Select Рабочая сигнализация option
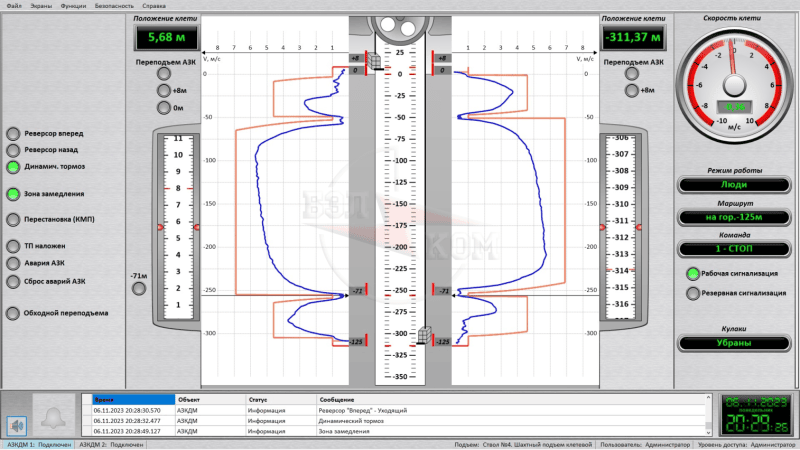This screenshot has width=800, height=450. pyautogui.click(x=692, y=273)
